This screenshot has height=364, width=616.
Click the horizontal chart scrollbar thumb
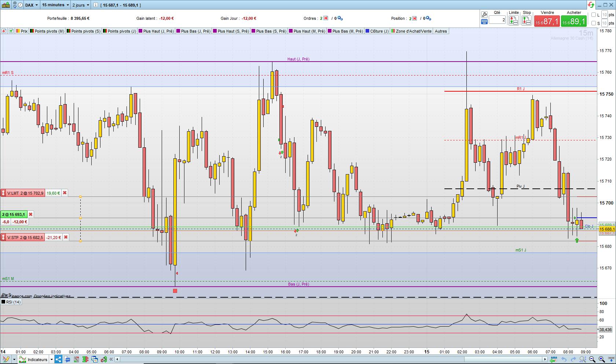pyautogui.click(x=504, y=360)
